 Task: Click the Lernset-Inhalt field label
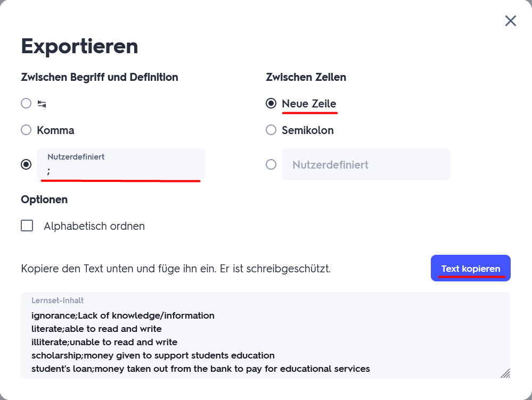(58, 301)
